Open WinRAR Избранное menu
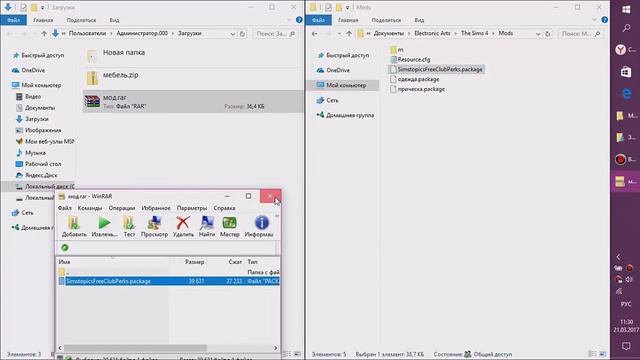The height and width of the screenshot is (360, 640). coord(156,208)
